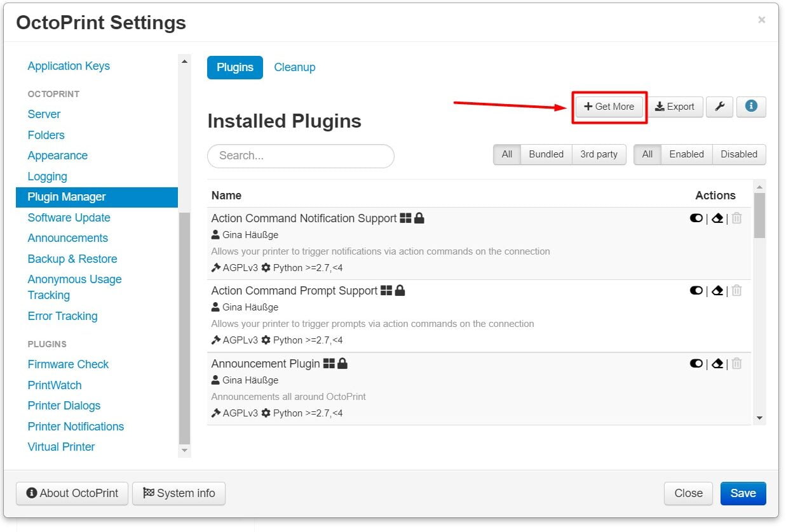Click lock icon beside Action Command Prompt Support

coord(400,291)
